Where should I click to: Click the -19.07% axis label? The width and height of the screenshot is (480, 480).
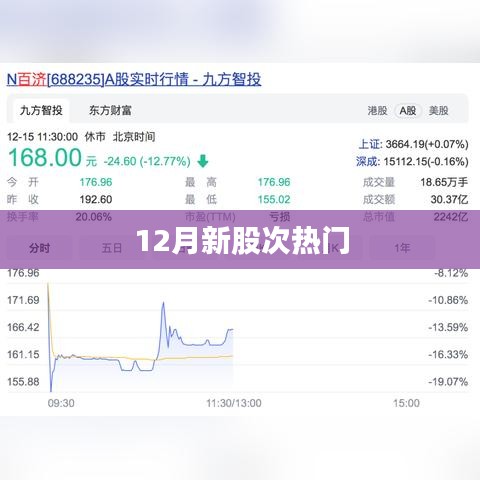[448, 382]
